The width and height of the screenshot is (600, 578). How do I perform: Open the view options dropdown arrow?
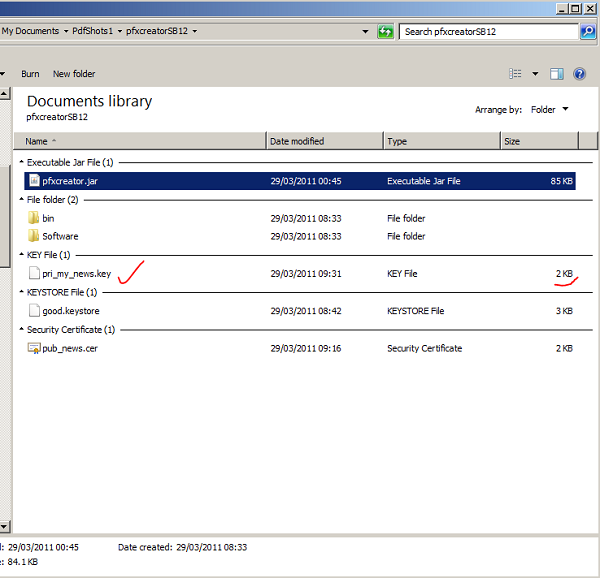535,73
